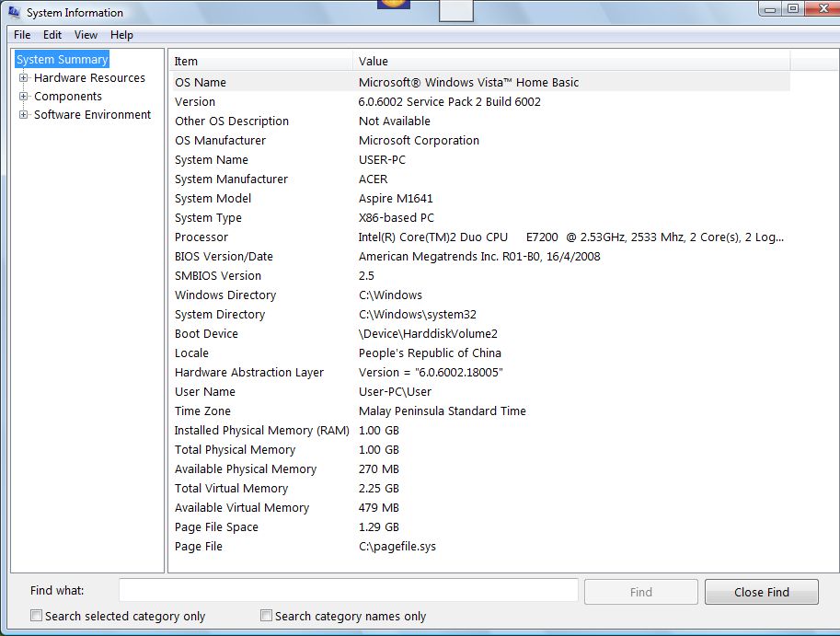
Task: Click the 2.25 GB value
Action: (379, 488)
